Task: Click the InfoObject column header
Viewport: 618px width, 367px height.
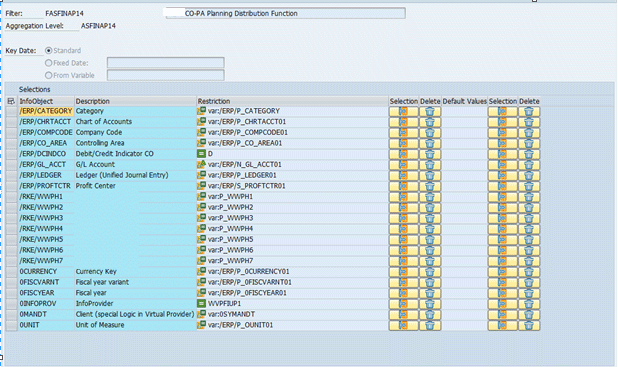Action: pyautogui.click(x=46, y=101)
